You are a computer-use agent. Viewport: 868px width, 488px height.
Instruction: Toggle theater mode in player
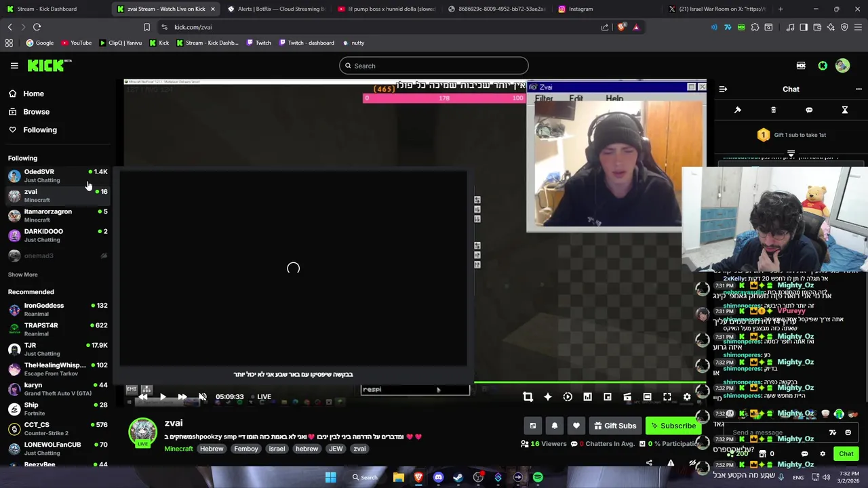(647, 397)
